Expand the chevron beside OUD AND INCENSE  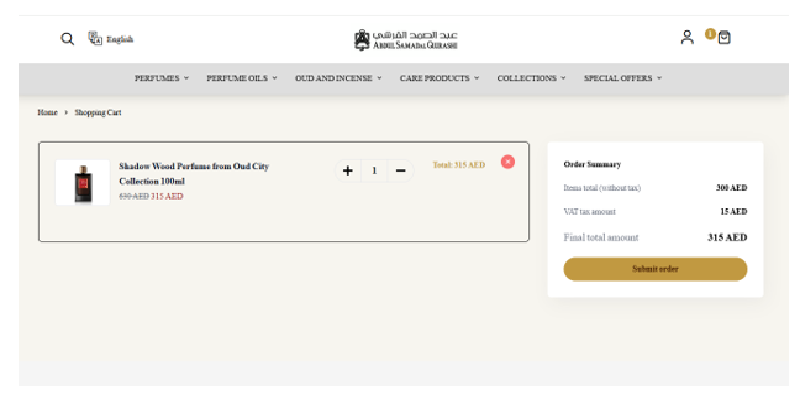pos(379,78)
